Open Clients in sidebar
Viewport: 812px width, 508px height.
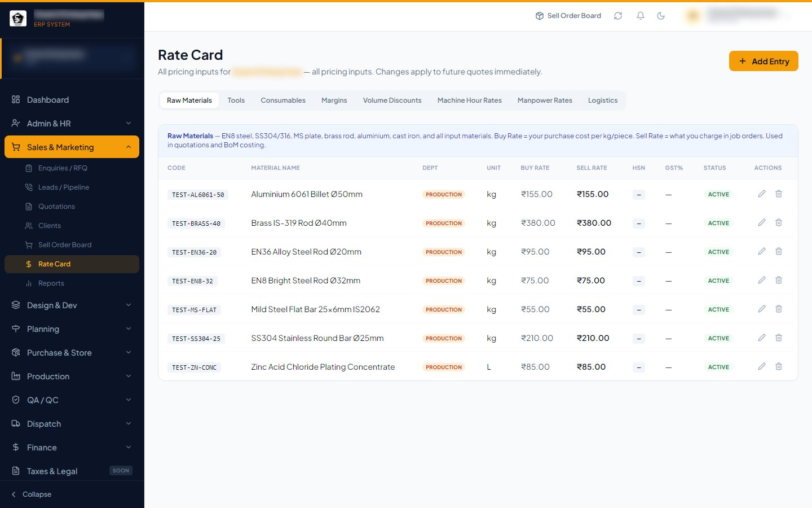(72, 226)
